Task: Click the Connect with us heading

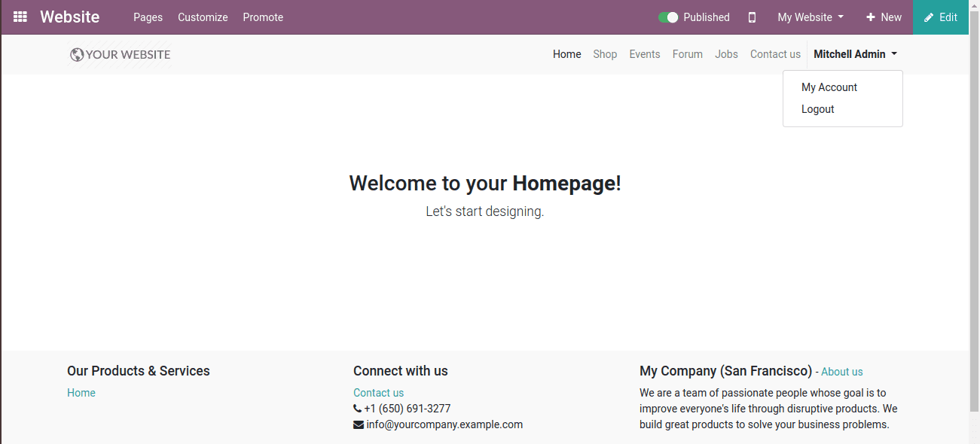Action: [x=401, y=371]
